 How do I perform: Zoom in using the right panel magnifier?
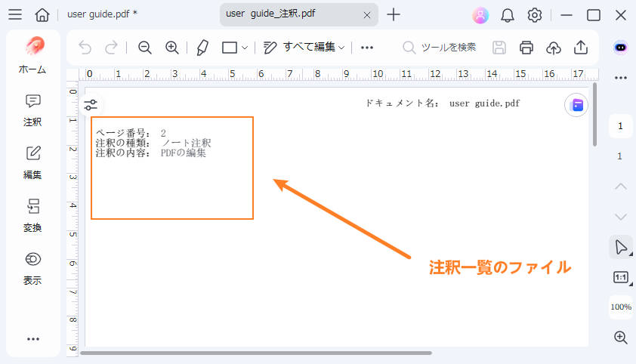point(621,337)
